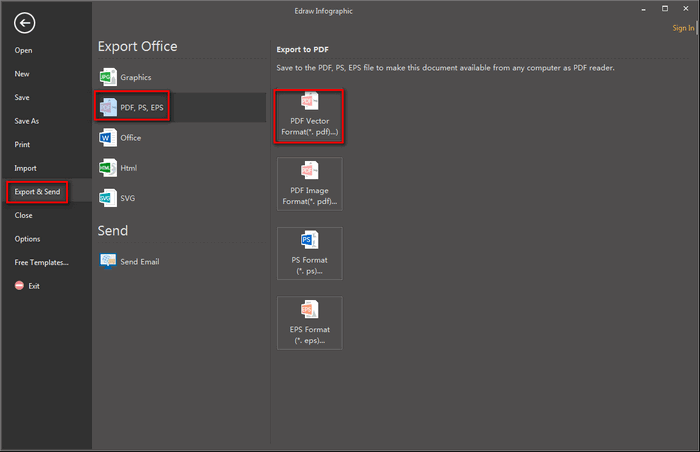Export using the EPS Format tile
Image resolution: width=700 pixels, height=452 pixels.
[x=309, y=322]
